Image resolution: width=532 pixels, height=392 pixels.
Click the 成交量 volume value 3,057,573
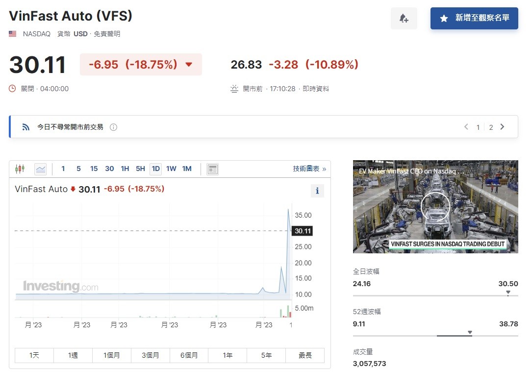tap(370, 364)
